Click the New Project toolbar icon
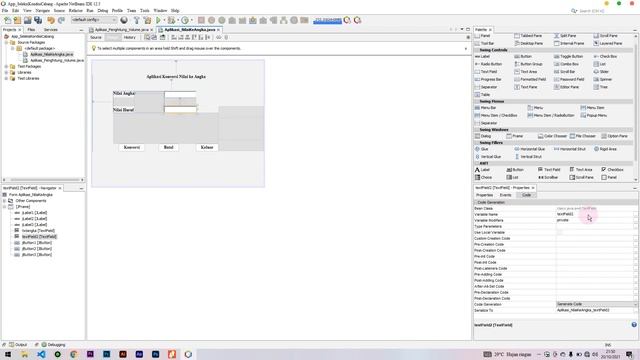Image resolution: width=640 pixels, height=360 pixels. pos(17,20)
